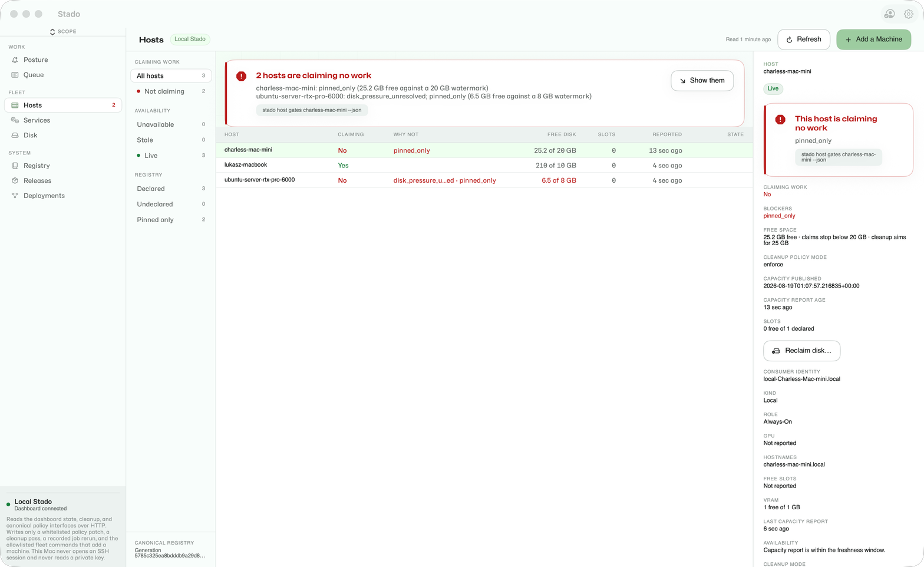
Task: Click the Hosts sidebar icon
Action: [x=15, y=106]
